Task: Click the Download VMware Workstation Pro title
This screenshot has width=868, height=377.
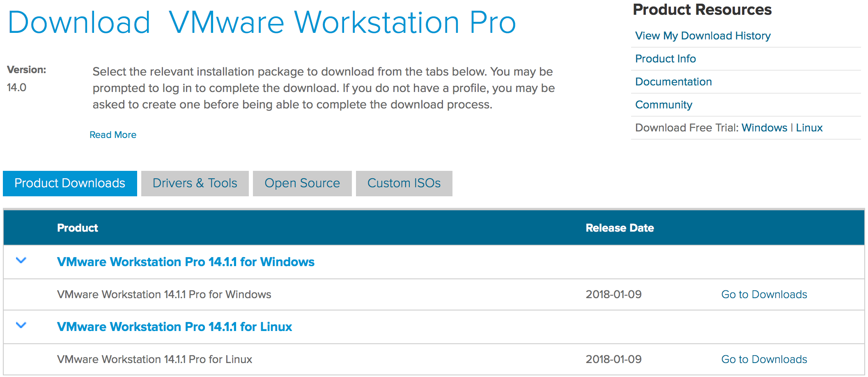Action: click(x=262, y=22)
